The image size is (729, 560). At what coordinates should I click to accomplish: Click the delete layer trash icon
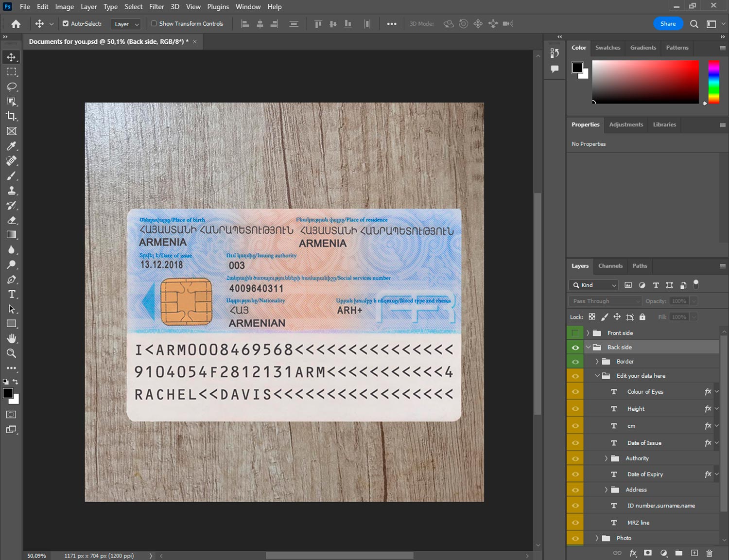point(709,553)
